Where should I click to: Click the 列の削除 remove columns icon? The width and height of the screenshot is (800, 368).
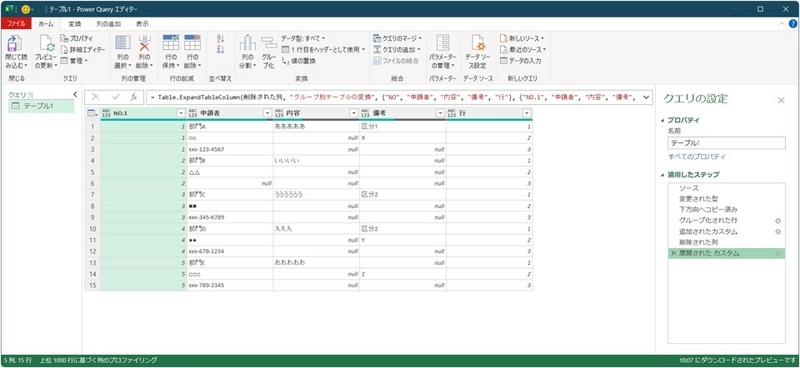(x=145, y=43)
